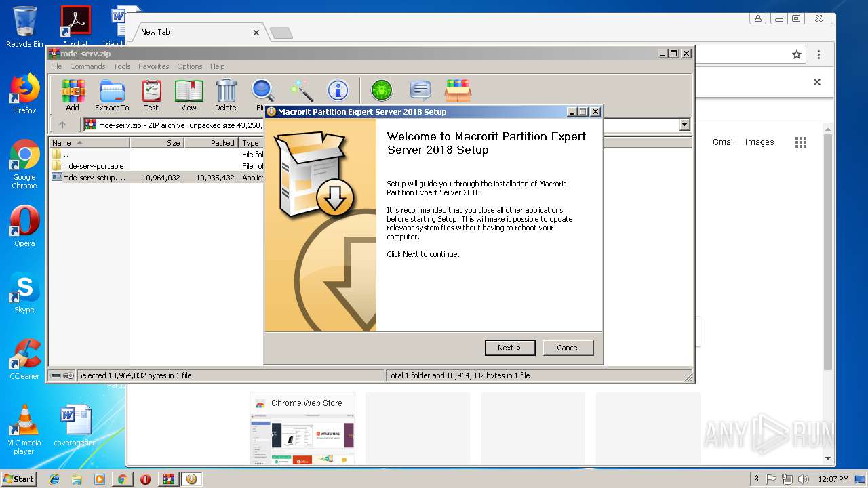Click Extract To in WinRAR toolbar

click(112, 95)
